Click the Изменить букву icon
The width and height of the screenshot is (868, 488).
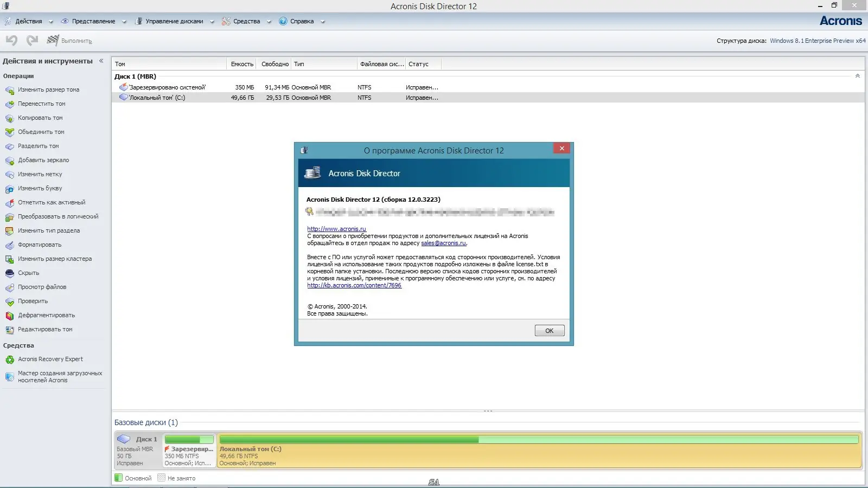(10, 189)
